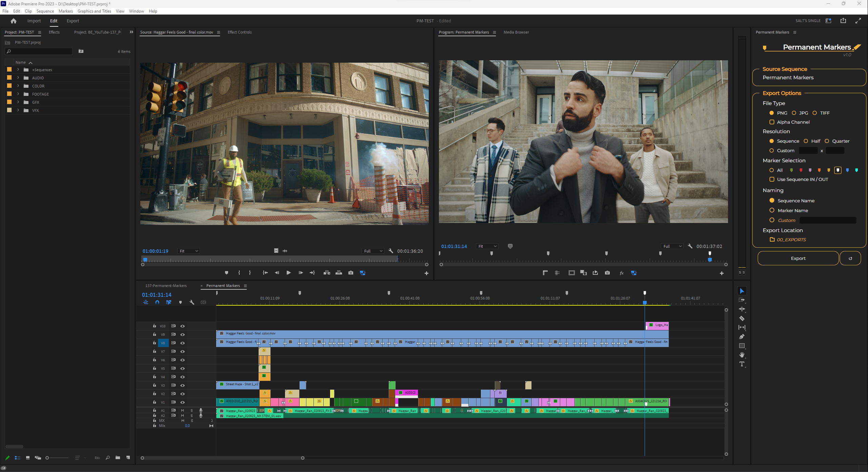868x472 pixels.
Task: Expand the FOOTAGE bin
Action: pos(18,94)
